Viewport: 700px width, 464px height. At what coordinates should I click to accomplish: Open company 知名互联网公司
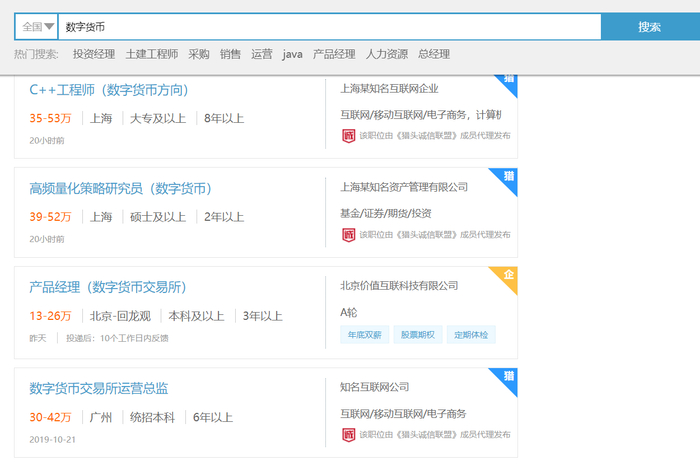(375, 387)
